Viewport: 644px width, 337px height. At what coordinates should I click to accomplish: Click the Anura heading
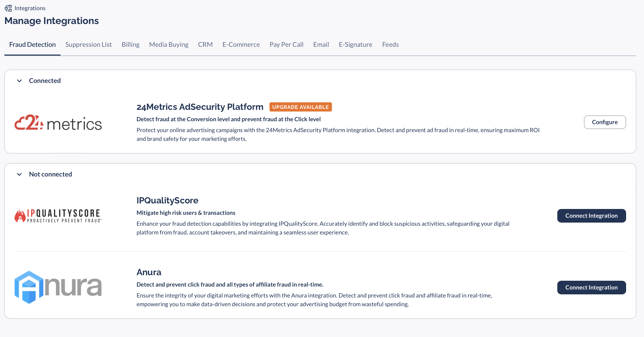click(x=149, y=272)
